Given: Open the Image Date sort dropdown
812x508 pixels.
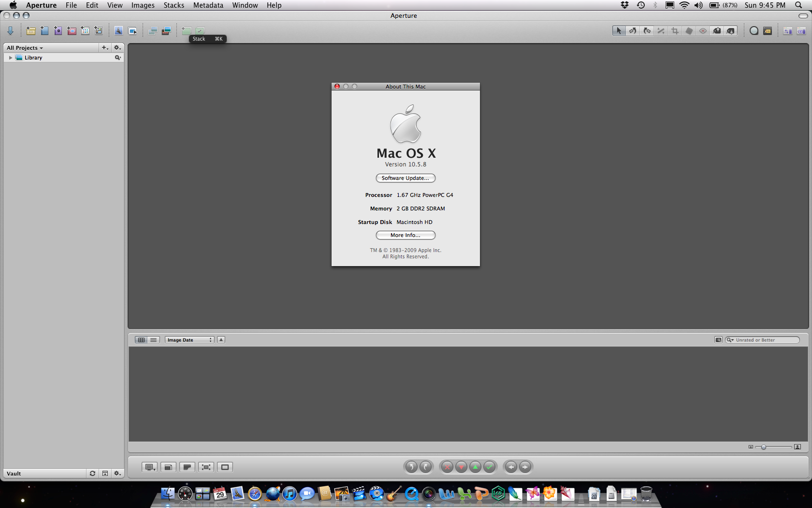Looking at the screenshot, I should (189, 340).
